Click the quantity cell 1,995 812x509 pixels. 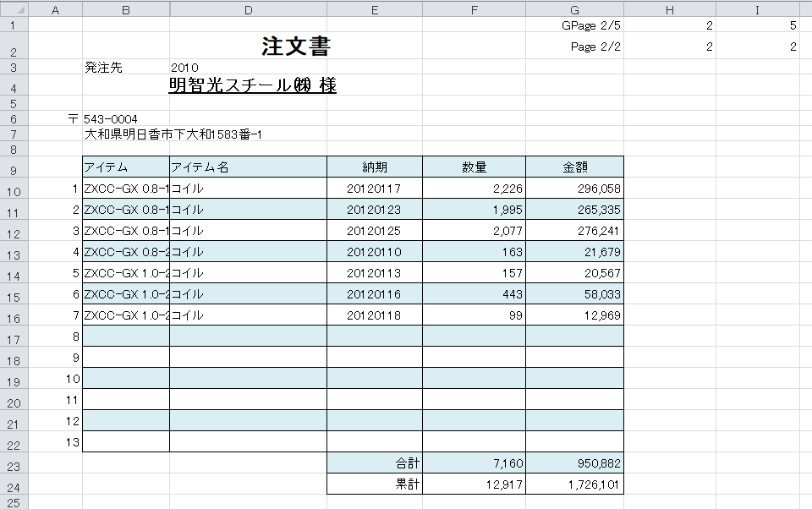coord(474,209)
